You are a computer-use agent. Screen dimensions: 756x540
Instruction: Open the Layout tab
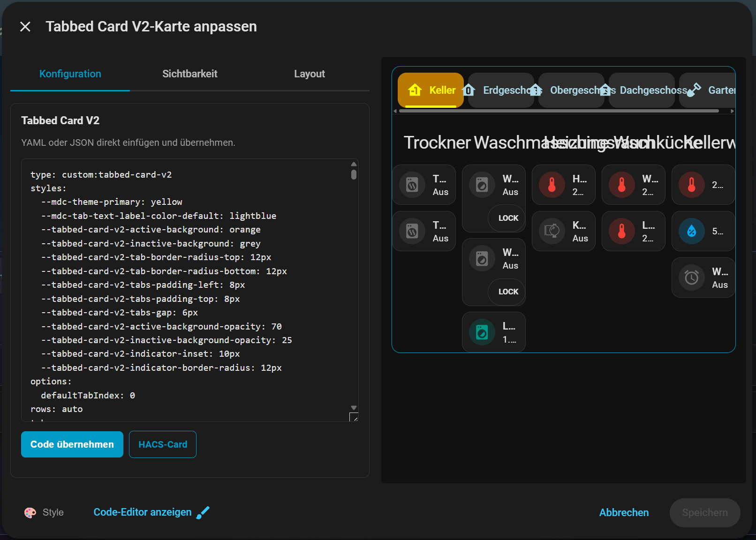310,74
